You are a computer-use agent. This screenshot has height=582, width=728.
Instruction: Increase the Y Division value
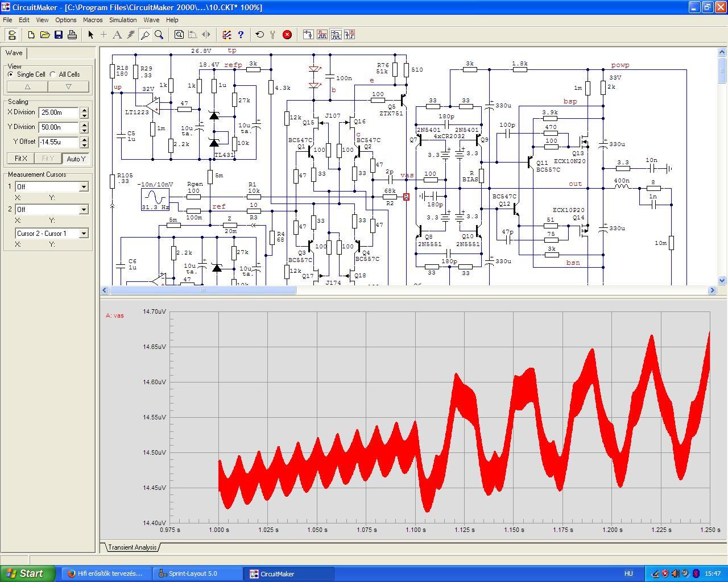[x=84, y=124]
